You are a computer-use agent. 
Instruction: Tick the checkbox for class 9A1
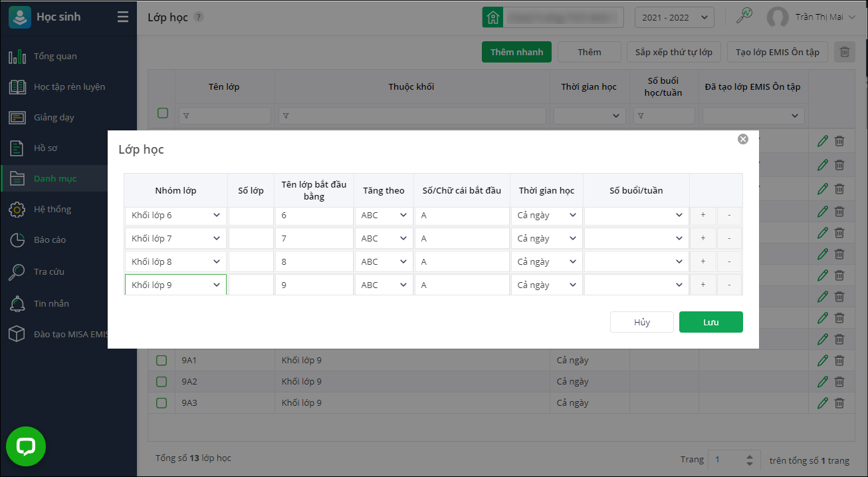(162, 361)
